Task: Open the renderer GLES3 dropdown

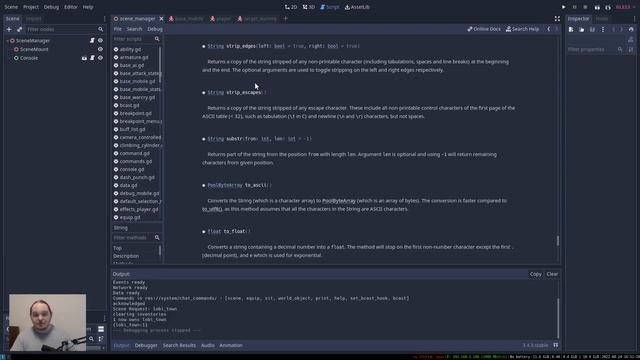Action: coord(625,7)
